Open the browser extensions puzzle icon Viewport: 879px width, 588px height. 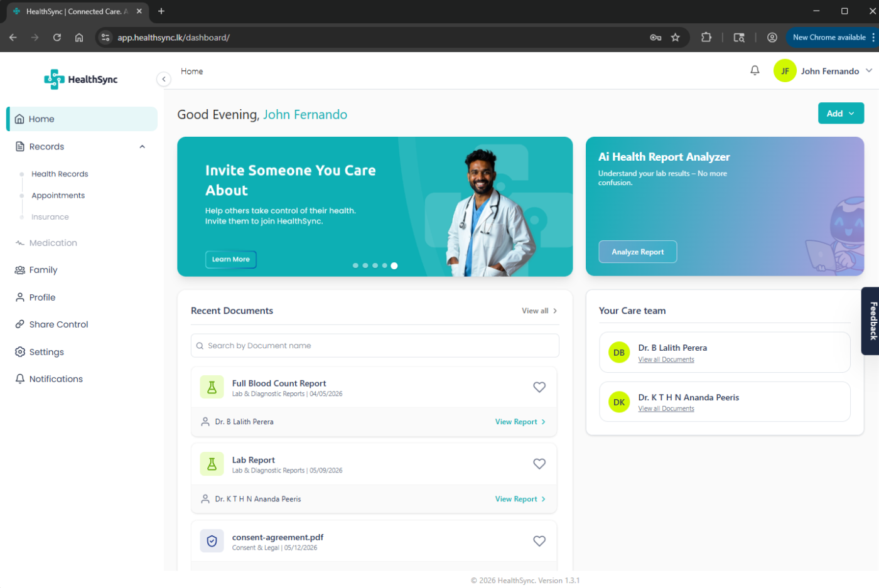tap(706, 38)
